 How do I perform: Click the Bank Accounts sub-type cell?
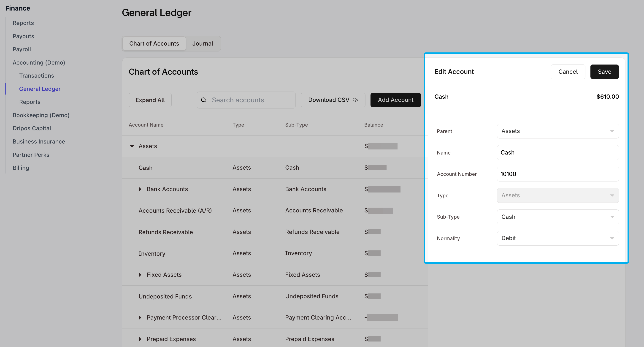[x=306, y=189]
